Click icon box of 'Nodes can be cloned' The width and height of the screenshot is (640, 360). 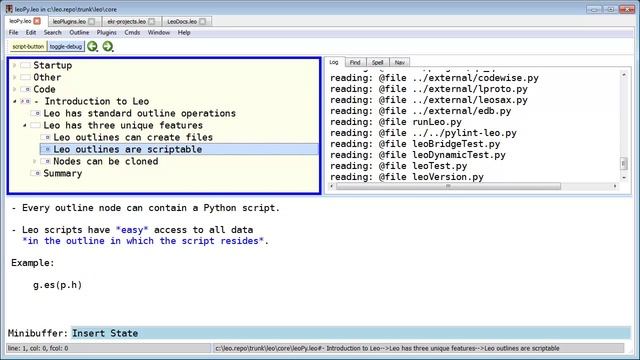coord(45,161)
